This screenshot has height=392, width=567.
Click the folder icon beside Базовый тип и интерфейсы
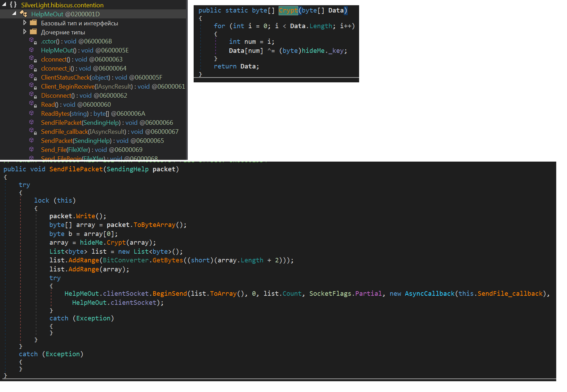[33, 23]
